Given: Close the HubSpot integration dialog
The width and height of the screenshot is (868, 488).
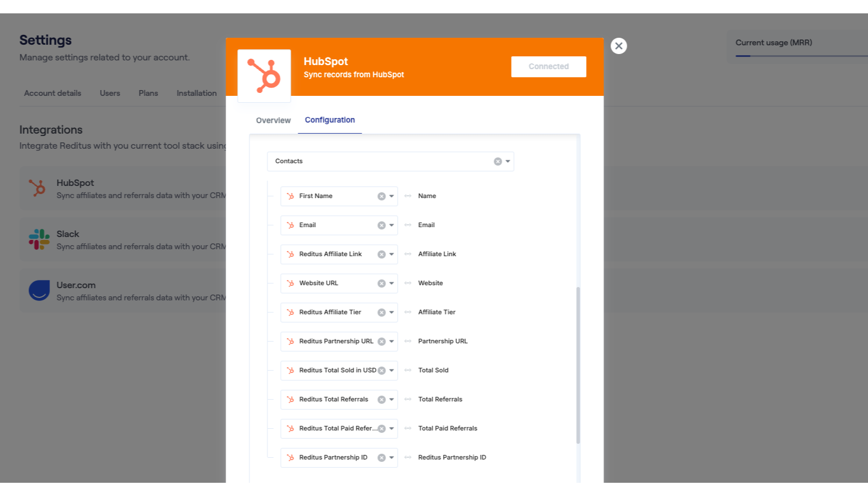Looking at the screenshot, I should click(x=619, y=46).
